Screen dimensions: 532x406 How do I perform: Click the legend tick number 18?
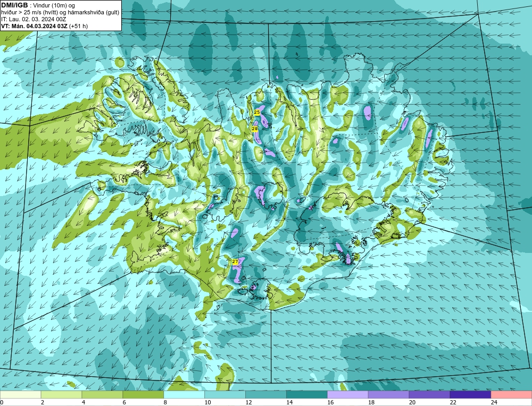coord(371,402)
